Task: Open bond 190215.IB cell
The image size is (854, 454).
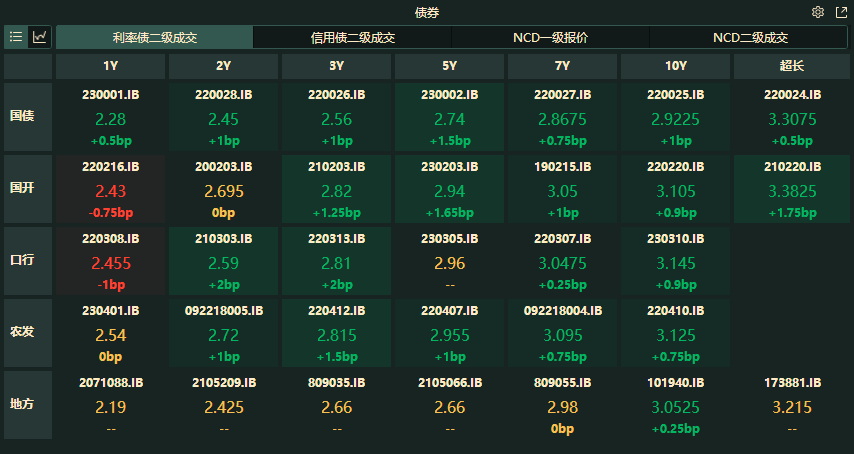Action: click(563, 188)
